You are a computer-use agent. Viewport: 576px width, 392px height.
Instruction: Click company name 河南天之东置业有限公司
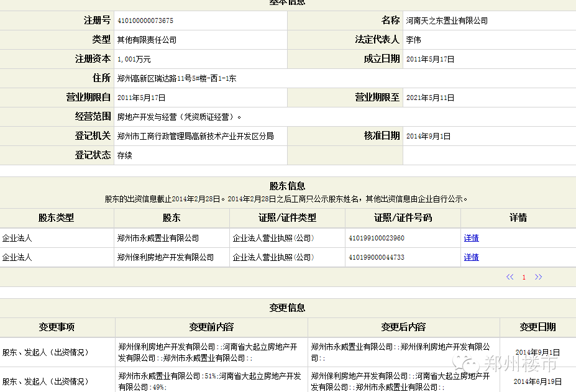[x=447, y=21]
